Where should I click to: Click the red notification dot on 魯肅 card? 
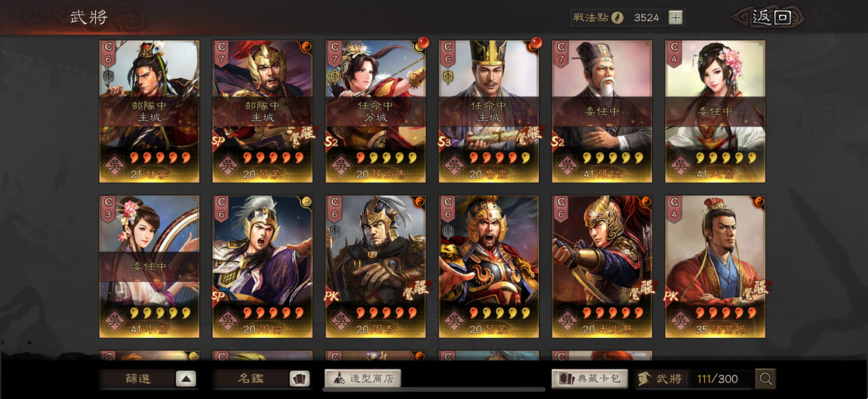537,42
